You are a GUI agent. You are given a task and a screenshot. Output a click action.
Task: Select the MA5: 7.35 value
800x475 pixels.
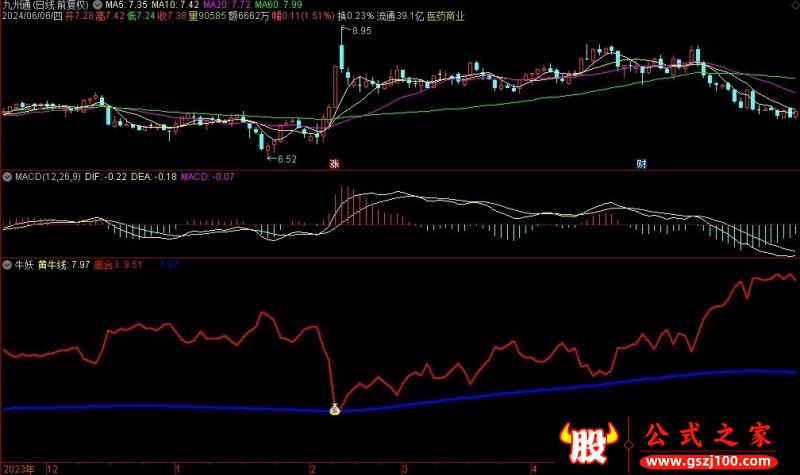click(x=127, y=5)
